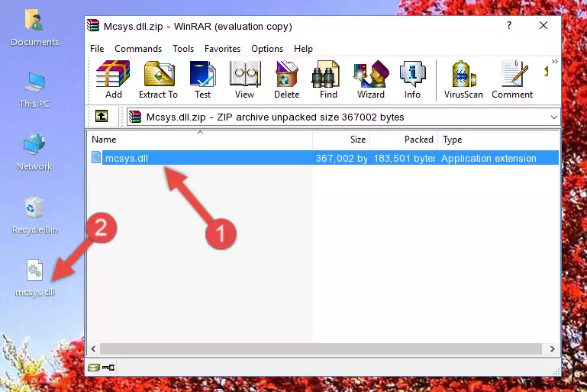
Task: Launch the Wizard tool
Action: coord(371,79)
